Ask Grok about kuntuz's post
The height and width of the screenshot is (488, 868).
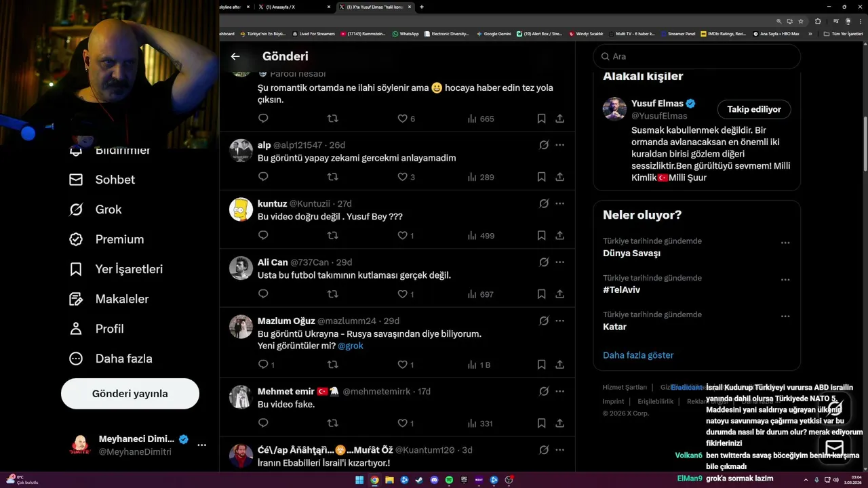pos(544,203)
